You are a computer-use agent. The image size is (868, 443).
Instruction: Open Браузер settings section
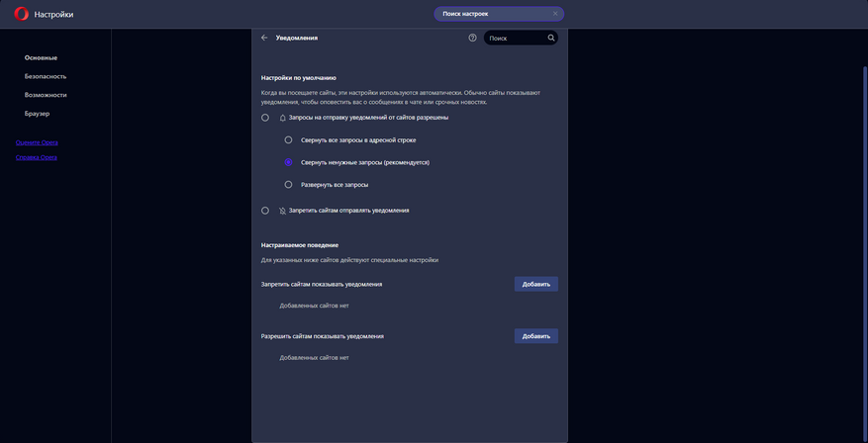[x=37, y=114]
